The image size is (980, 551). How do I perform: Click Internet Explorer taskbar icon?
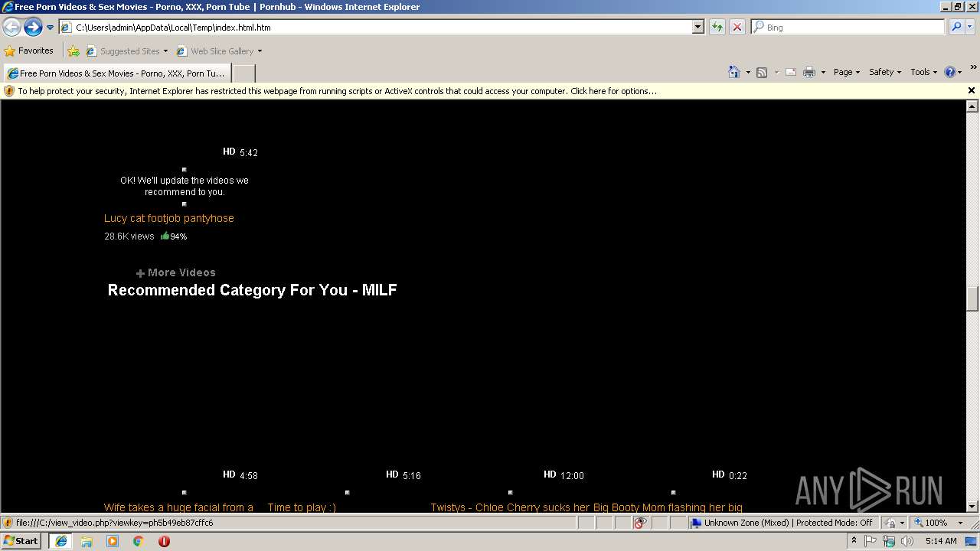[x=61, y=541]
